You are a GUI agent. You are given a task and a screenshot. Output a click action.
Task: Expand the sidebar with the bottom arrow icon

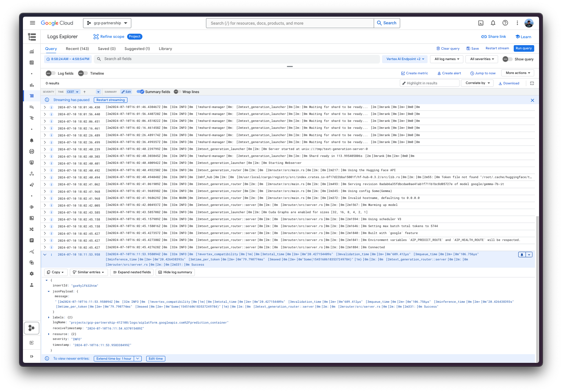tap(32, 356)
